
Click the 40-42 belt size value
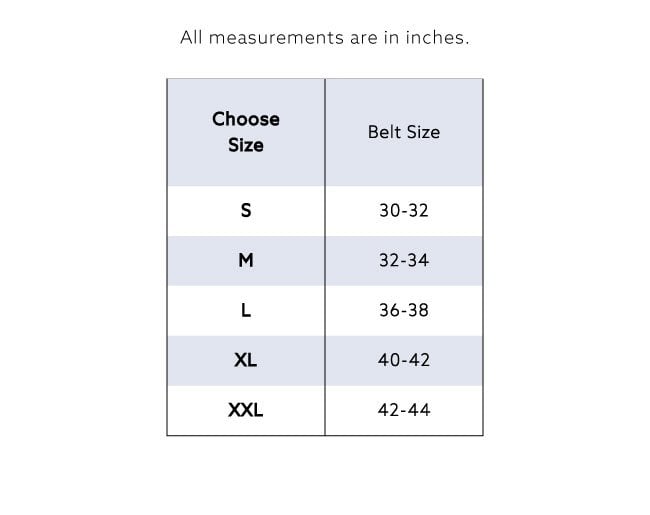404,360
